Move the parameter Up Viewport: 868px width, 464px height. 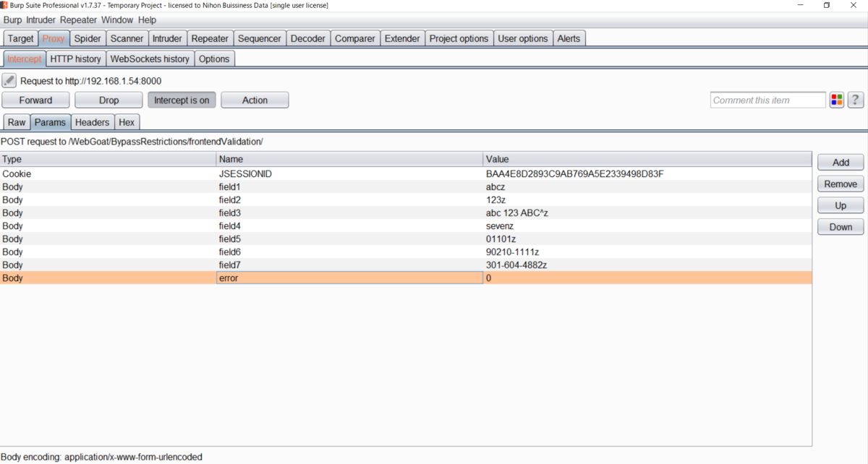click(841, 205)
